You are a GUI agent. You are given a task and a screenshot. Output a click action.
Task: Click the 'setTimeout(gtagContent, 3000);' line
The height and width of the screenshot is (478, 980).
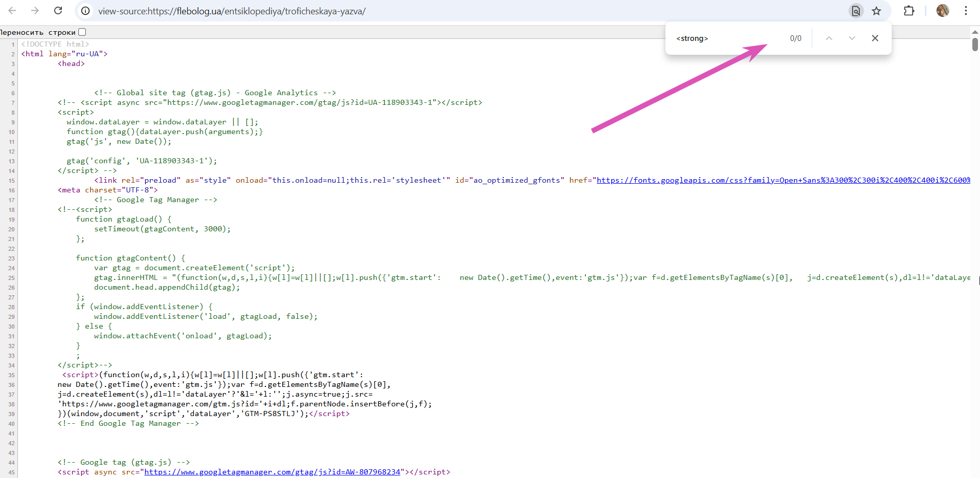pos(163,229)
